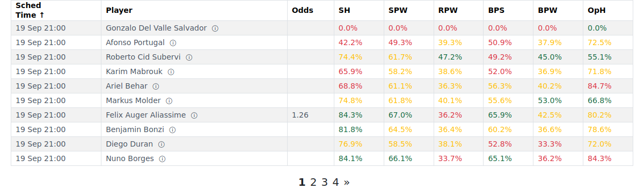Go to page 2 of results
Image resolution: width=644 pixels, height=196 pixels.
point(313,182)
